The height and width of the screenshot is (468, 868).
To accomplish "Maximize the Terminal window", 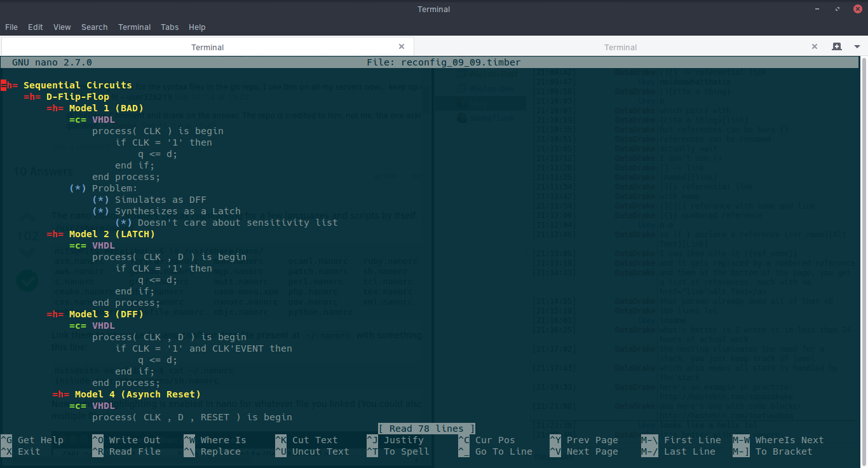I will coord(837,9).
